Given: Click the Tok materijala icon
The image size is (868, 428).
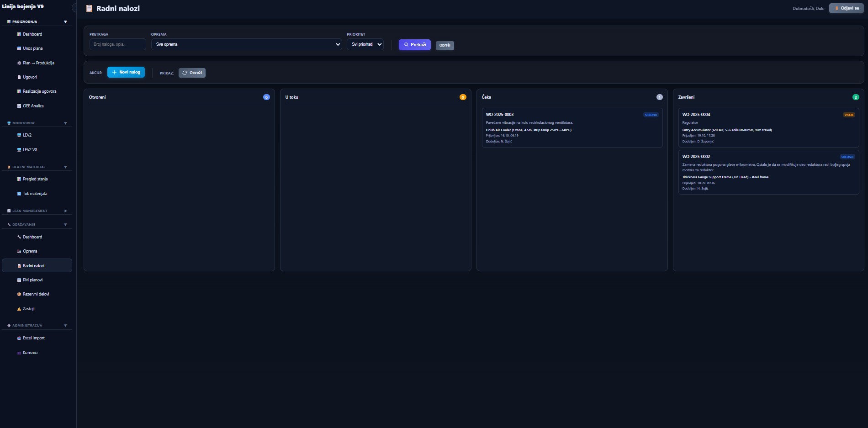Looking at the screenshot, I should tap(19, 194).
